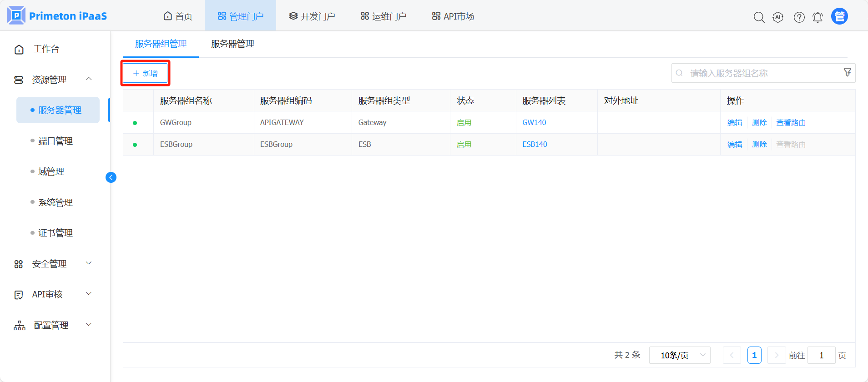The width and height of the screenshot is (868, 382).
Task: Collapse the sidebar with blue arrow button
Action: (x=111, y=177)
